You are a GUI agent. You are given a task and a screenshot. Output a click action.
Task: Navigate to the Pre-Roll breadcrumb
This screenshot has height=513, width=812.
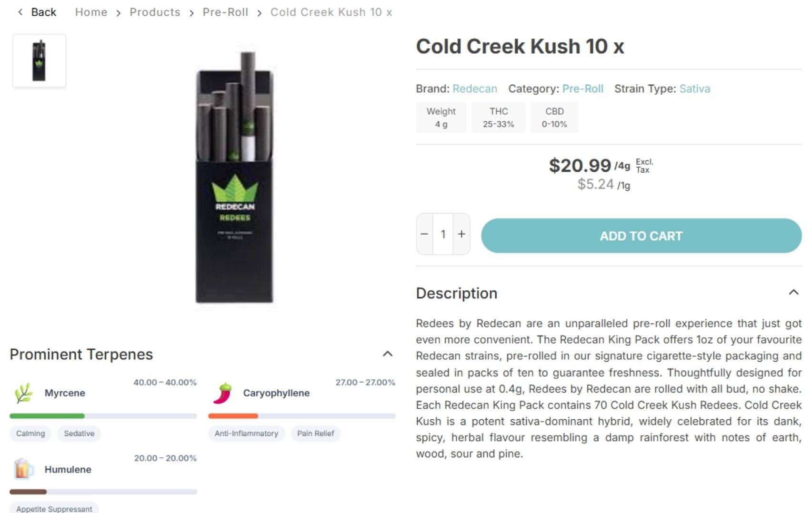225,12
